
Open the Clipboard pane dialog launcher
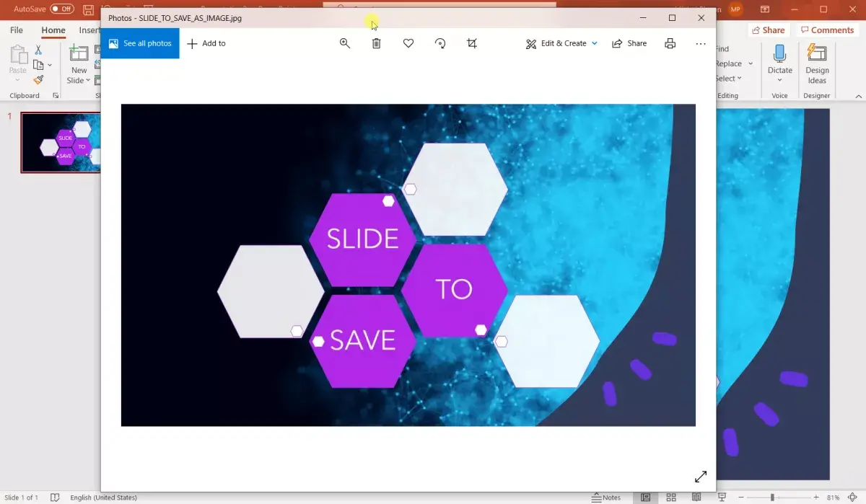tap(56, 95)
